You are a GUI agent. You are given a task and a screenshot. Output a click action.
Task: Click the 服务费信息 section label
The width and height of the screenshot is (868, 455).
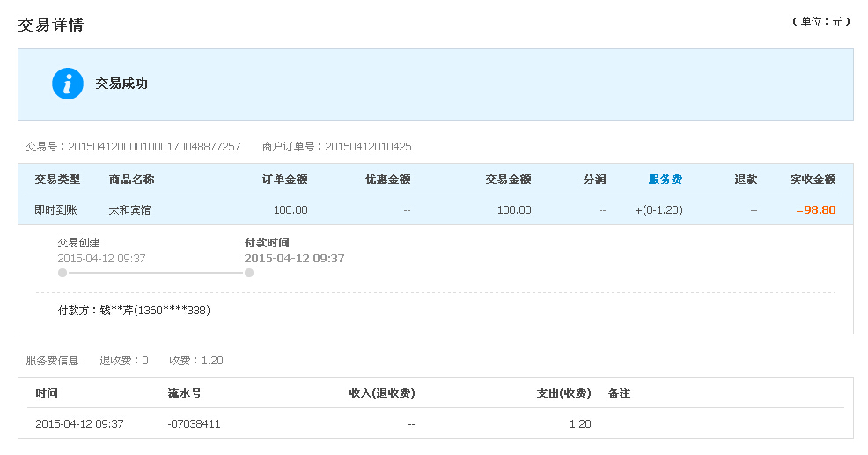click(x=52, y=360)
